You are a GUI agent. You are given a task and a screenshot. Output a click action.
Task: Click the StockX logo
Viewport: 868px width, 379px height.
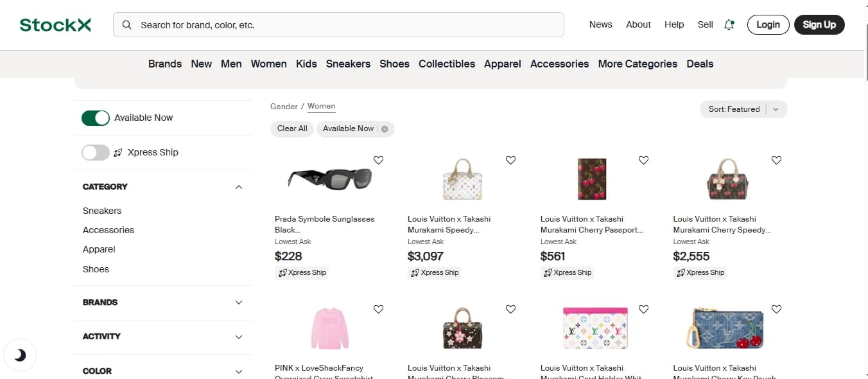click(x=55, y=25)
